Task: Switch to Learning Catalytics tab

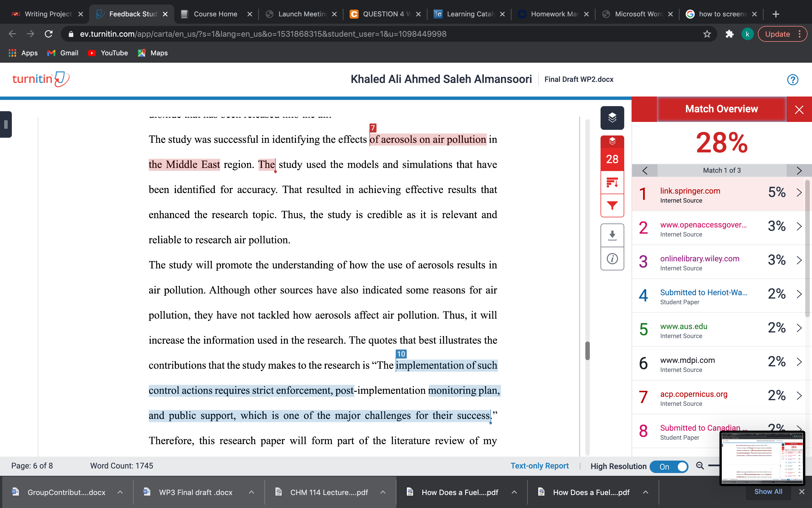Action: (x=469, y=14)
